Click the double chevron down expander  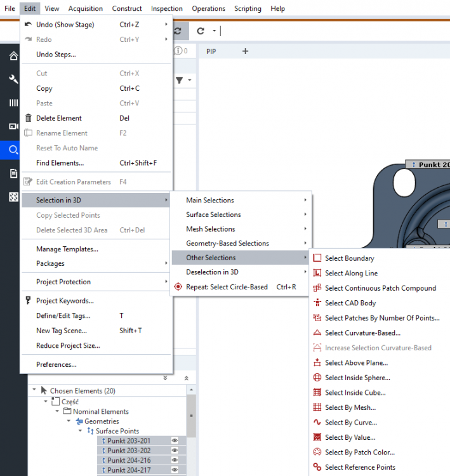pyautogui.click(x=165, y=378)
